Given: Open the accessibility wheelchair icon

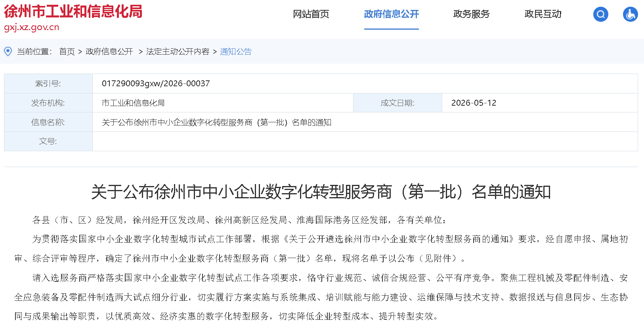Looking at the screenshot, I should pos(630,14).
